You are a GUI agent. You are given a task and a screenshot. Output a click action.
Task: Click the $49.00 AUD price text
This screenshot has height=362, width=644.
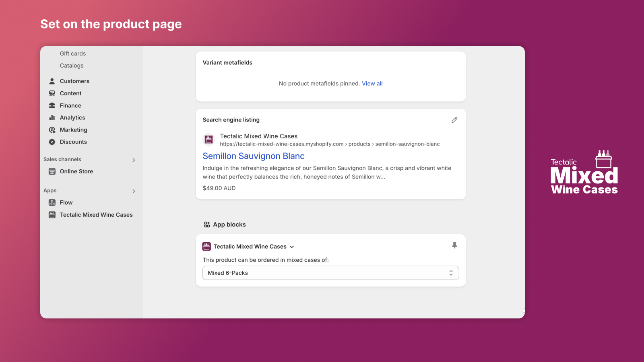tap(219, 188)
